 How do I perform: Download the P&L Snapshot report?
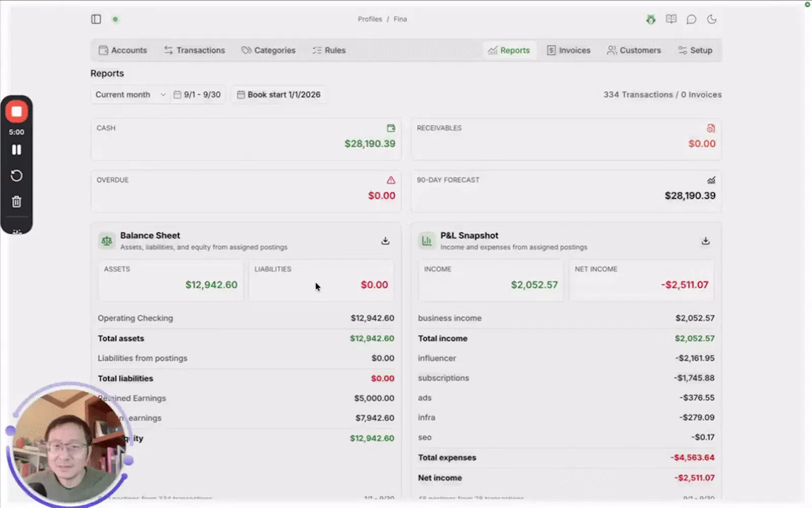click(x=705, y=241)
